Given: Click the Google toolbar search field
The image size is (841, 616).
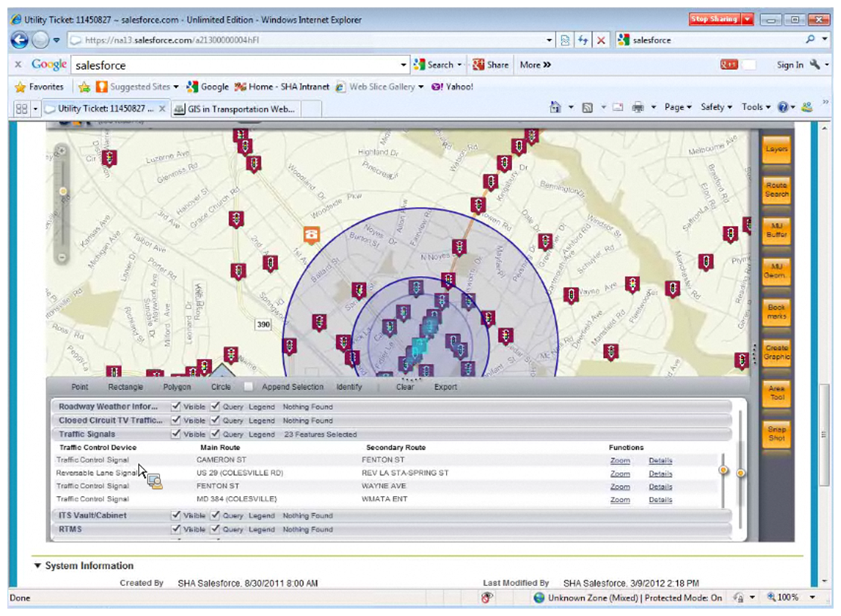Looking at the screenshot, I should click(x=234, y=65).
